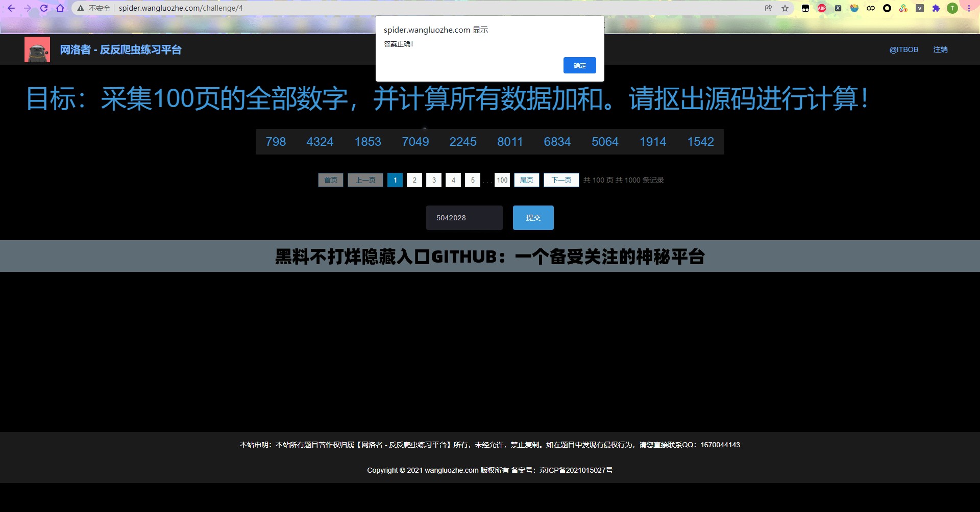
Task: Click the number 5064 in the data row
Action: pos(605,142)
